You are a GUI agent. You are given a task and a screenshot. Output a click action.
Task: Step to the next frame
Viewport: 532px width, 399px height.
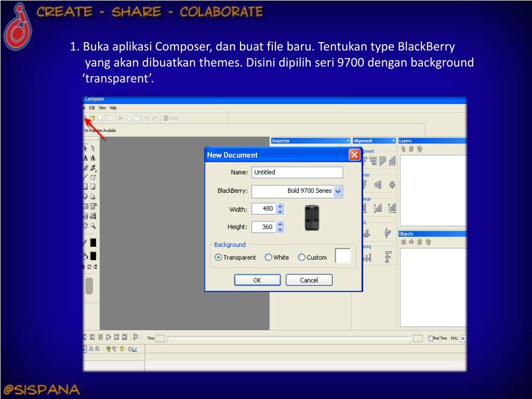tap(117, 337)
